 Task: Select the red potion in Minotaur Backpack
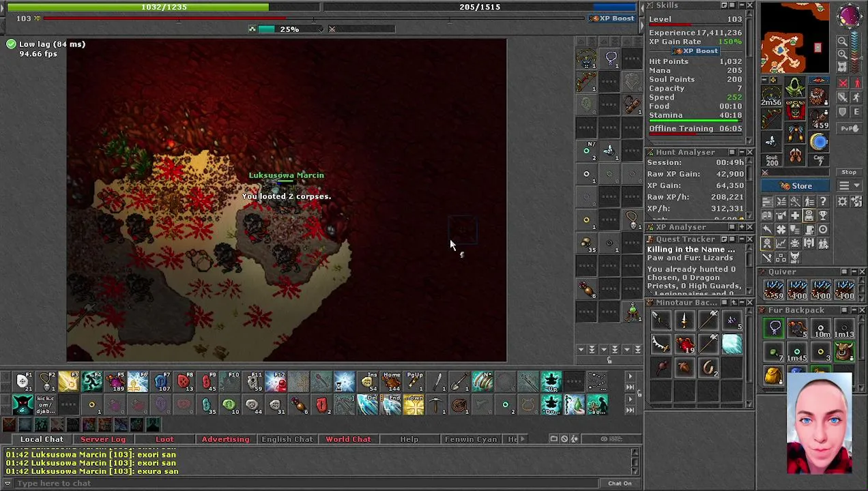[685, 344]
